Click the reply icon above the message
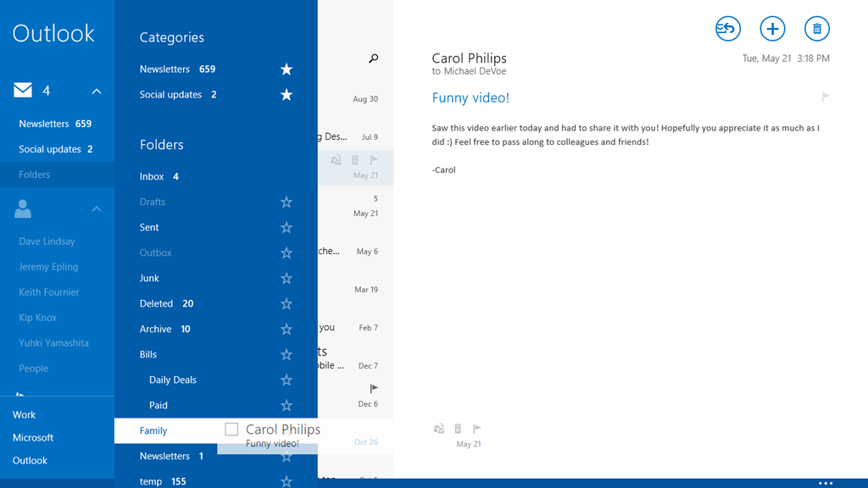Viewport: 868px width, 488px height. [727, 29]
